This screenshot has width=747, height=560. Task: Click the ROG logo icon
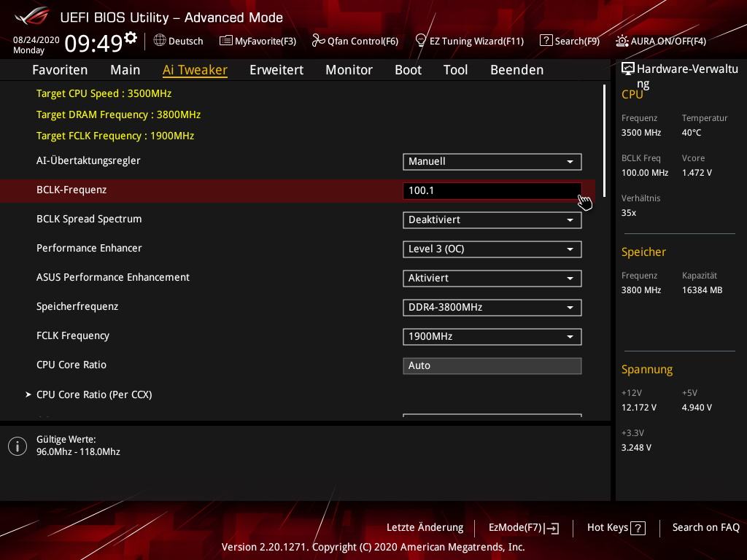click(32, 16)
